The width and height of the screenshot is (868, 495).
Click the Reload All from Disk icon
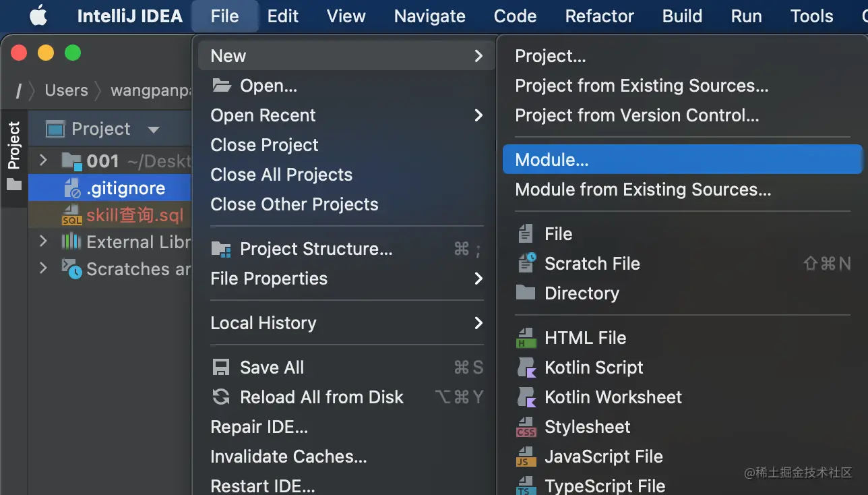(x=221, y=397)
